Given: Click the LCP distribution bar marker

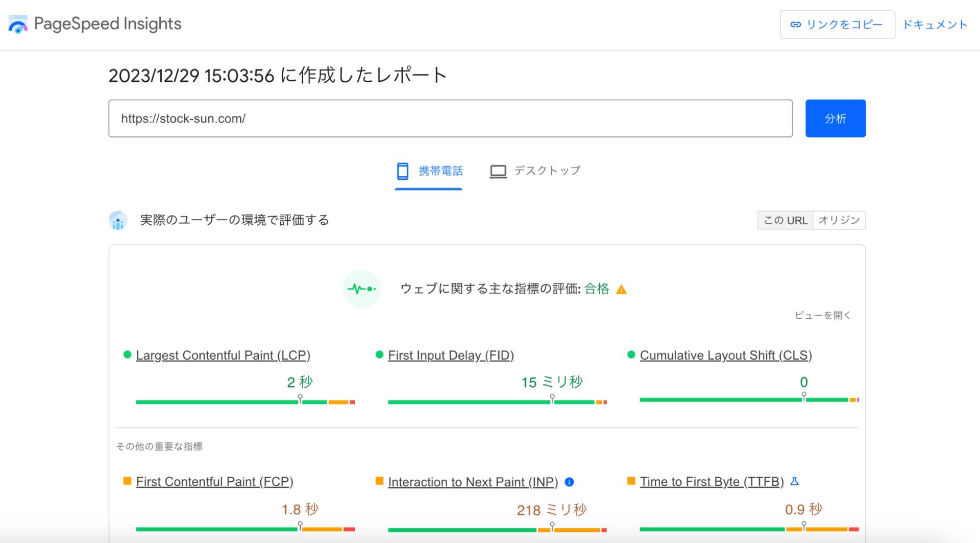Looking at the screenshot, I should click(299, 396).
